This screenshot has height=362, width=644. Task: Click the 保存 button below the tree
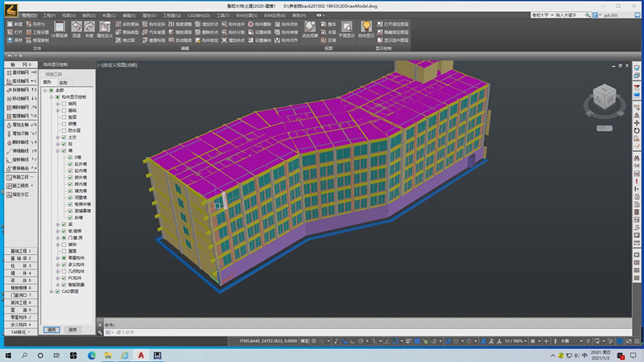72,330
